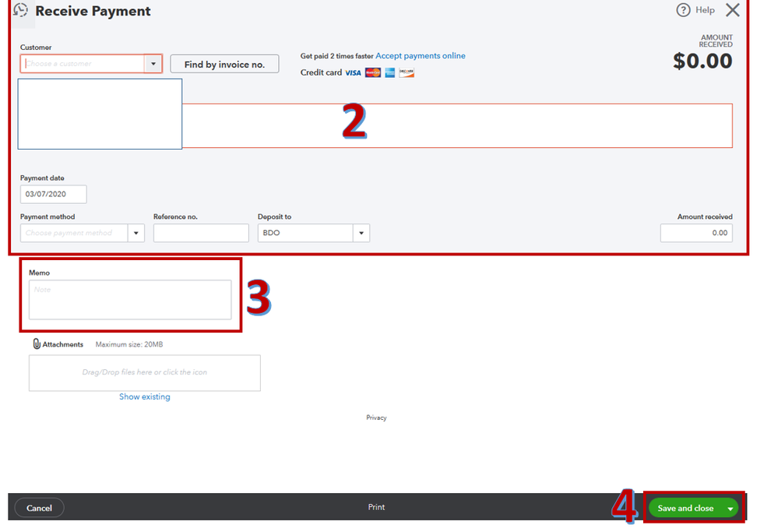
Task: Click Print in the bottom bar
Action: (376, 507)
